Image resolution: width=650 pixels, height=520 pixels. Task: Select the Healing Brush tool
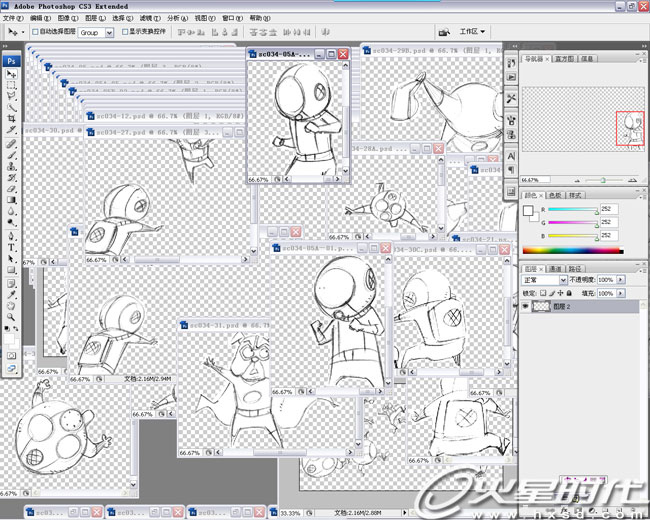pyautogui.click(x=11, y=144)
